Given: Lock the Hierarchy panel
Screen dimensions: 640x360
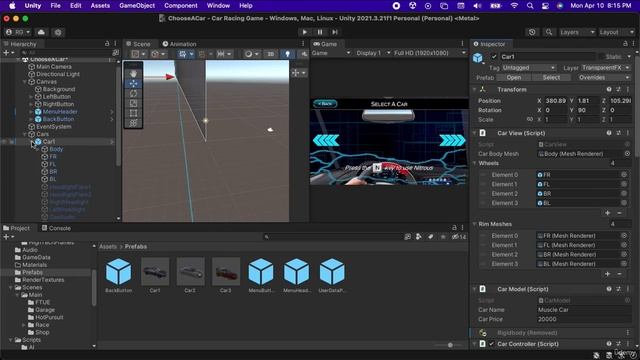Looking at the screenshot, I should point(107,44).
